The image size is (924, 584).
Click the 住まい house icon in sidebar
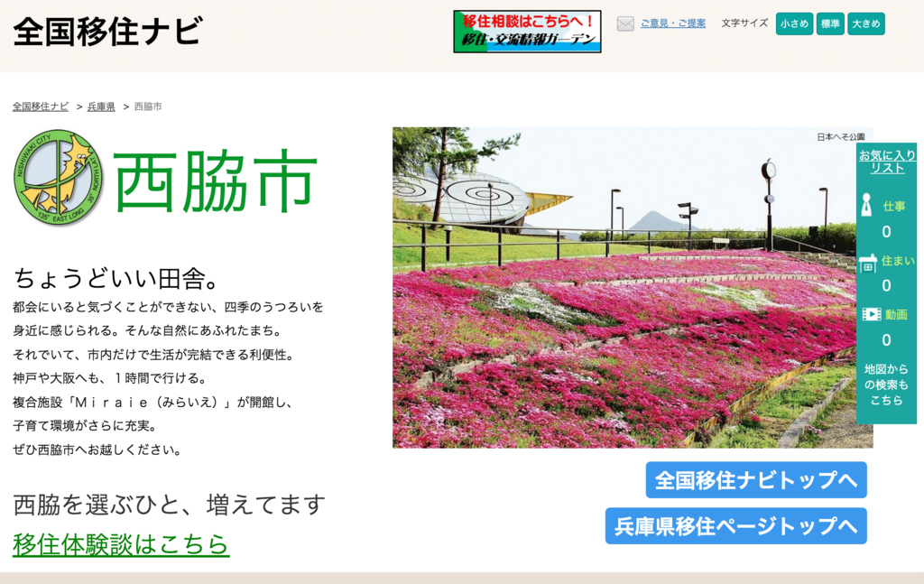(x=867, y=264)
